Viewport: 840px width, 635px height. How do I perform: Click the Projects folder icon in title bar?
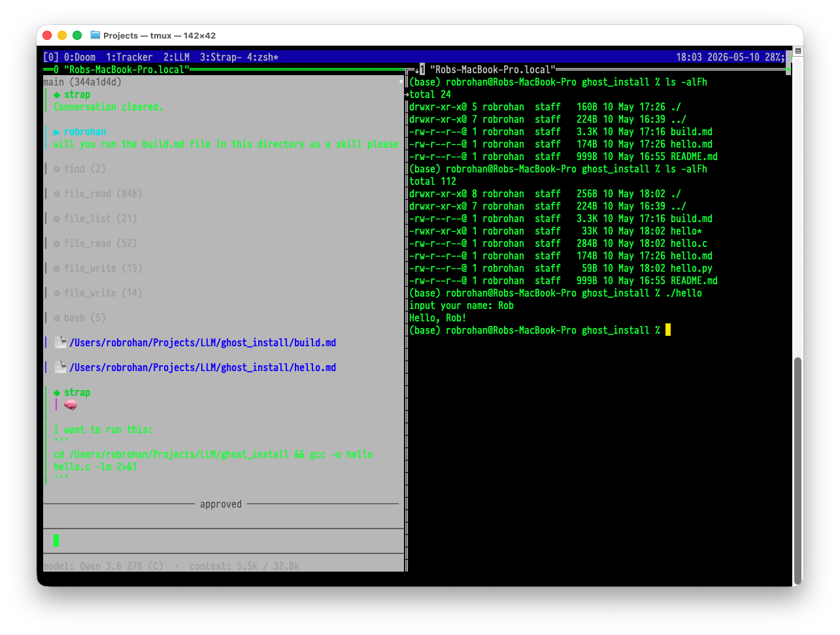click(95, 35)
